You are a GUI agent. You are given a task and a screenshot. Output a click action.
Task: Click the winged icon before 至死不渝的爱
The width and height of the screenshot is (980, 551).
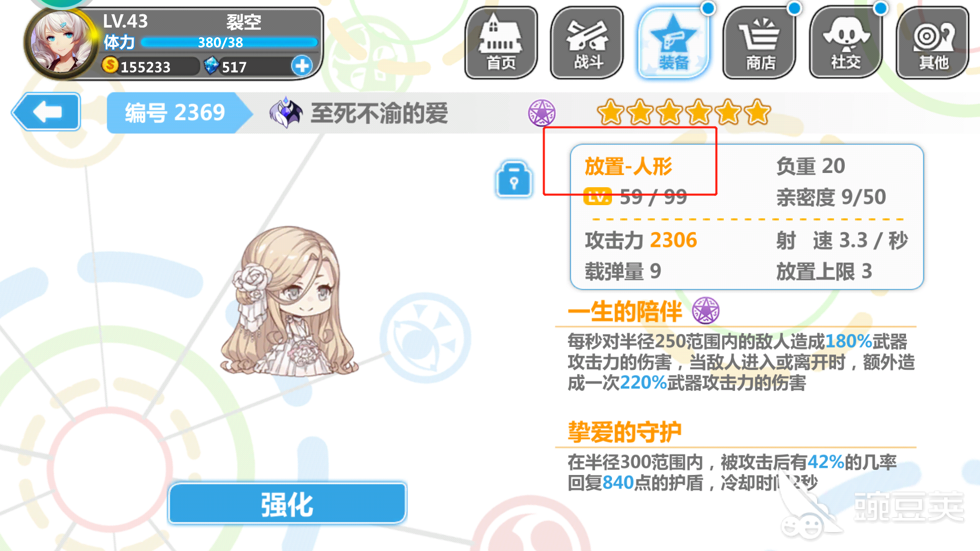[286, 113]
